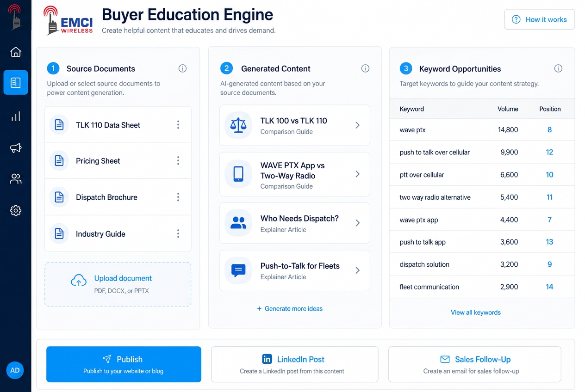Click the Dispatch Brochure document icon
Viewport: 585px width, 392px height.
59,197
